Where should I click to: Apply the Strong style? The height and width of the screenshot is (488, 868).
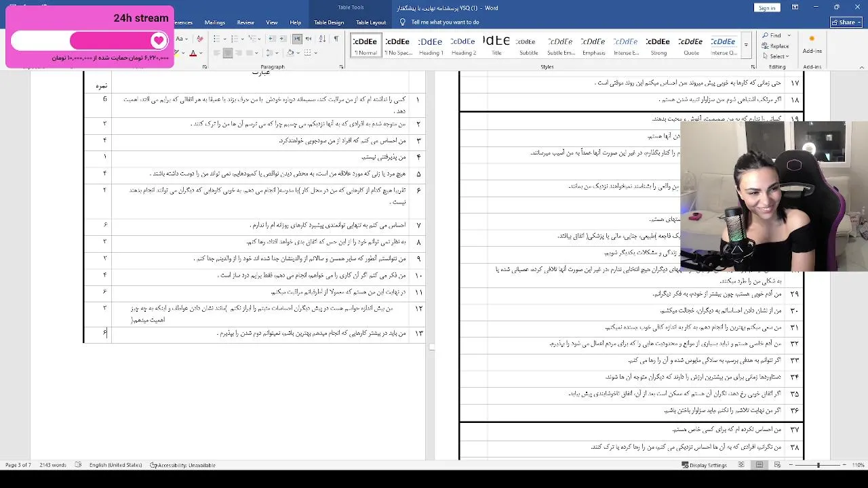658,45
